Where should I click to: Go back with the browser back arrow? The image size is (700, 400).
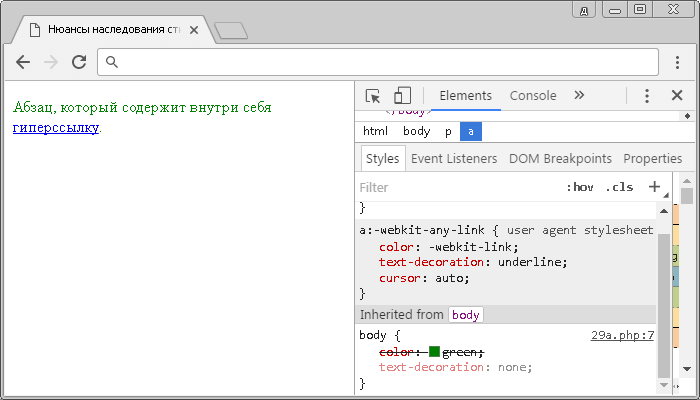click(23, 62)
